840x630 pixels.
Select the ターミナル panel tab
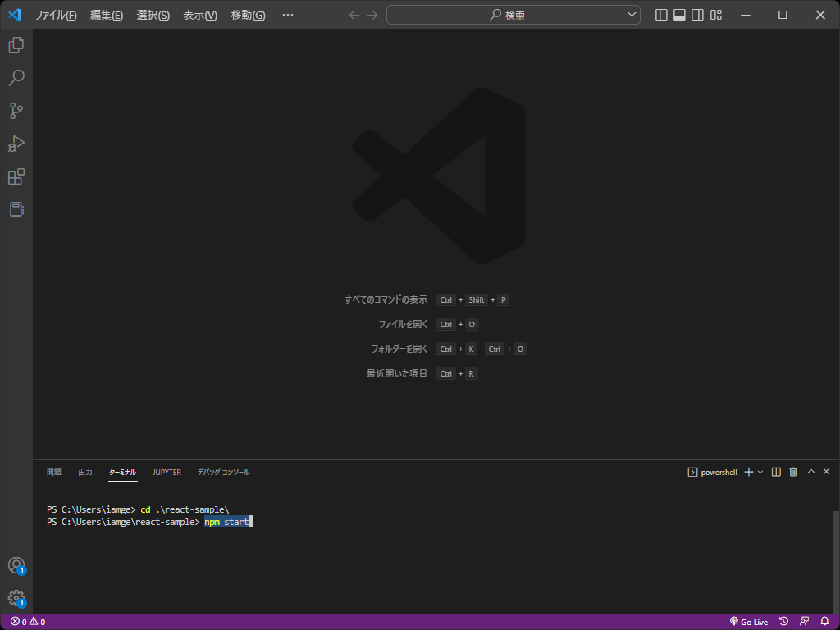tap(123, 472)
